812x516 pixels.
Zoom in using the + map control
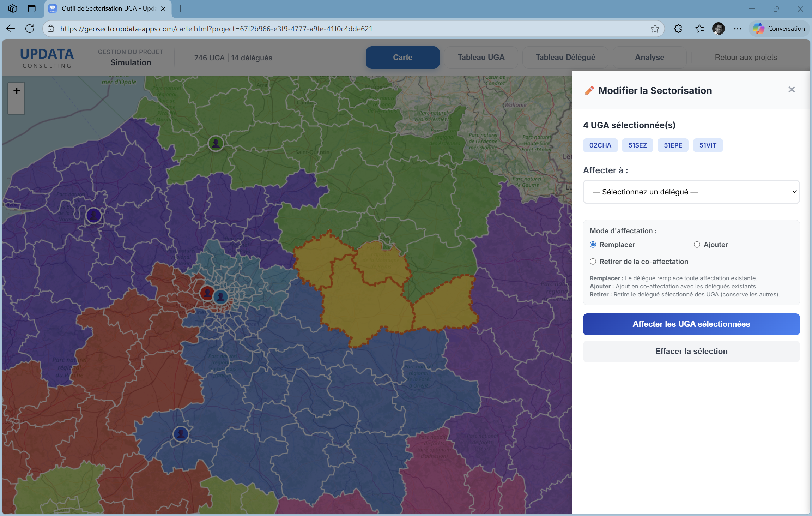tap(16, 90)
